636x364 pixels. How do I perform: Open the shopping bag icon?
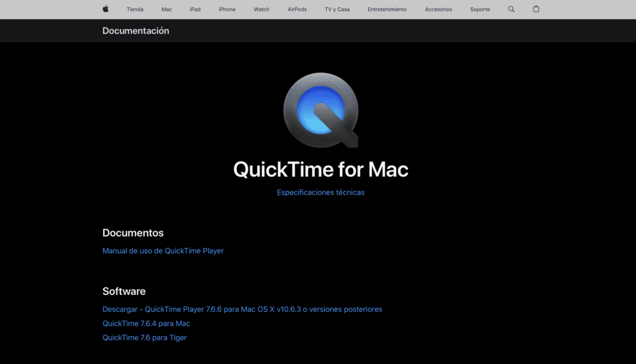tap(536, 9)
